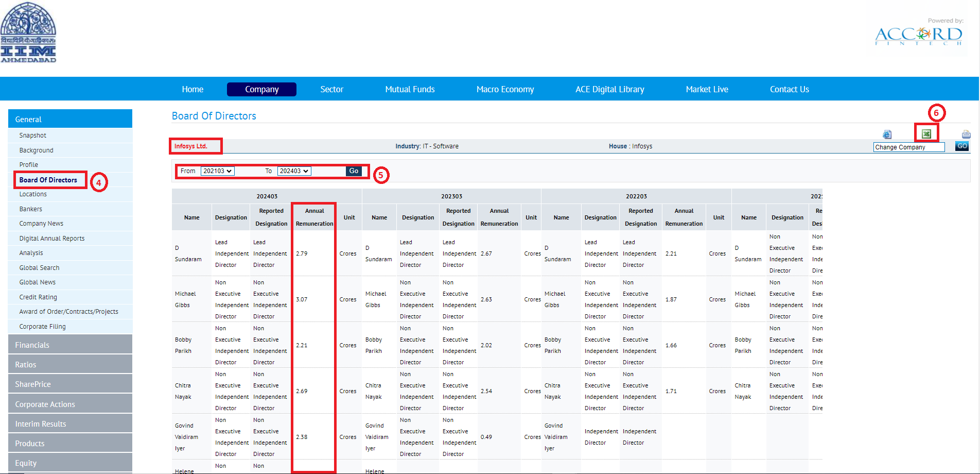Click Chitra Nayak's 2.69 remuneration value

[x=302, y=391]
